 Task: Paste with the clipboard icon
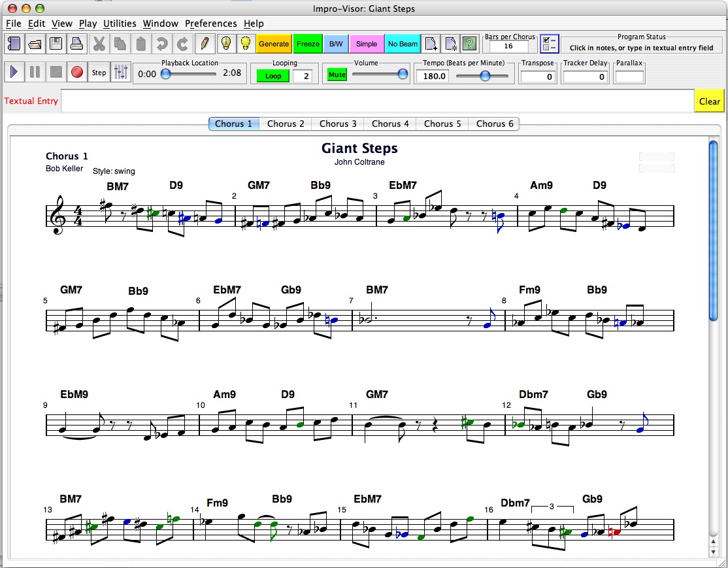[141, 44]
